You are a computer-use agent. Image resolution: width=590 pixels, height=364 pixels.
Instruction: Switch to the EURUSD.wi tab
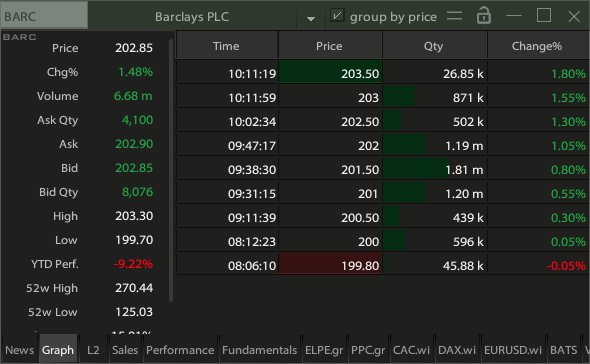coord(512,350)
